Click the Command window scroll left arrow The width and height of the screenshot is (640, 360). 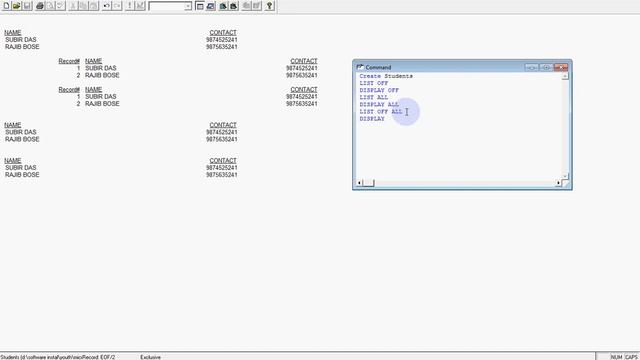pos(359,183)
